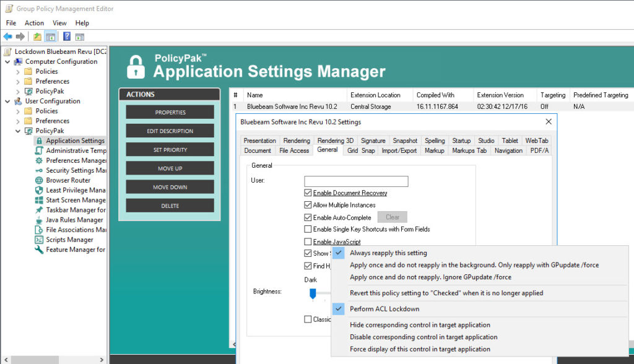Check the Enable JavaScript checkbox
This screenshot has height=364, width=634.
pyautogui.click(x=308, y=242)
